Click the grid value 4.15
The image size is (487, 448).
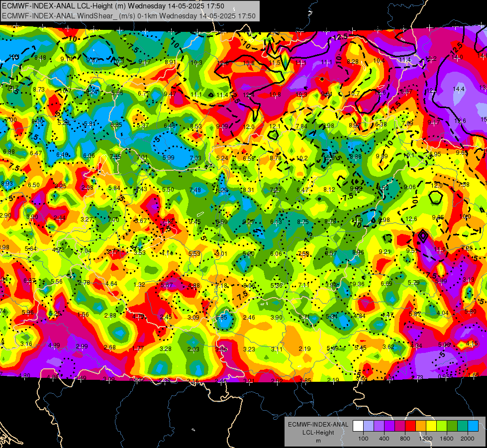point(472,344)
